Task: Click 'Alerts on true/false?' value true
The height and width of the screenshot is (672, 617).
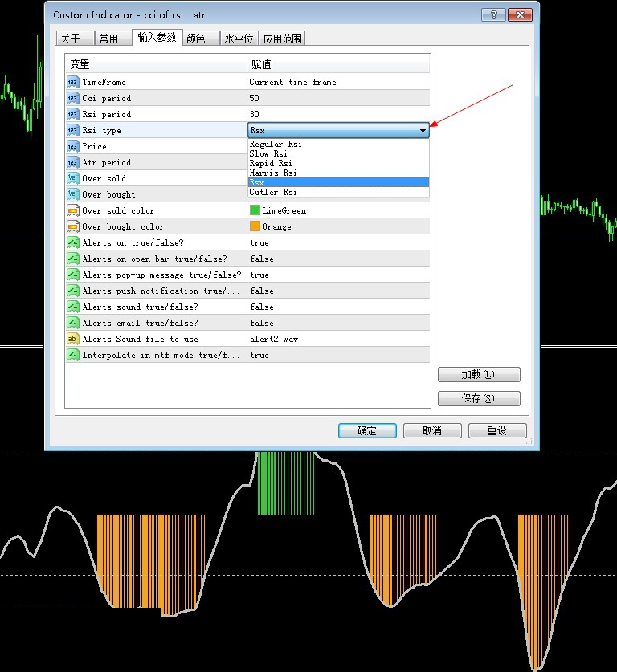Action: (x=338, y=242)
